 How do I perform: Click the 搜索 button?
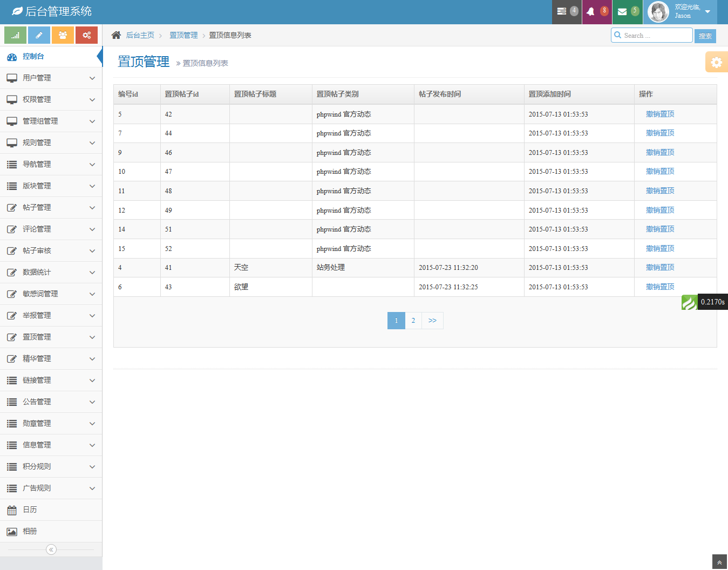pyautogui.click(x=705, y=36)
